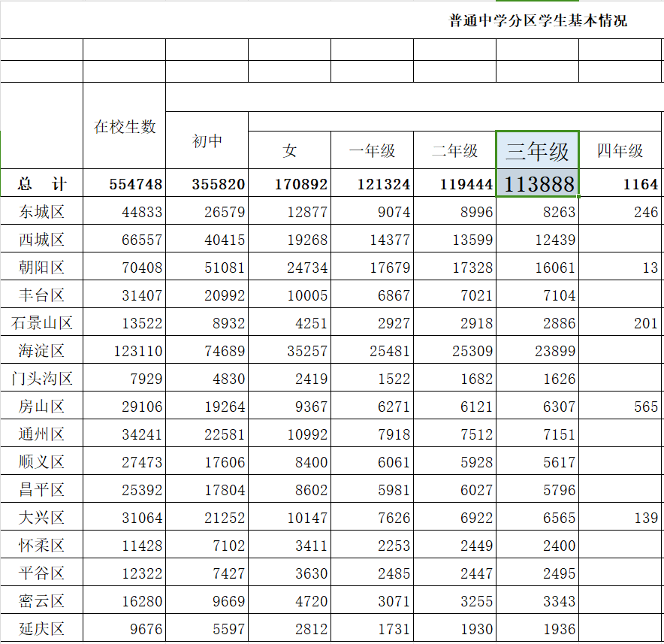The width and height of the screenshot is (664, 644).
Task: Click the 延庆区 row label
Action: (x=41, y=629)
